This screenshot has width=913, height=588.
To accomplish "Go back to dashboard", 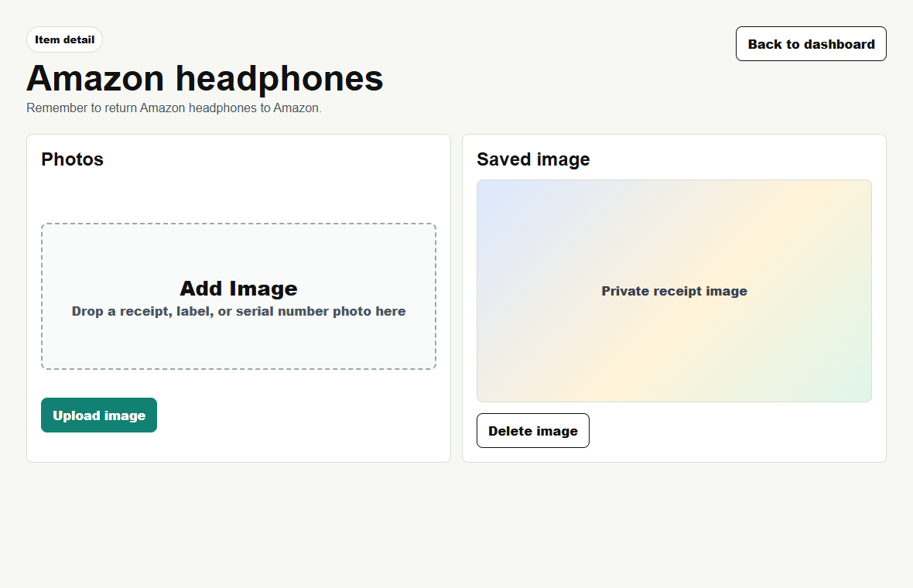I will tap(811, 43).
